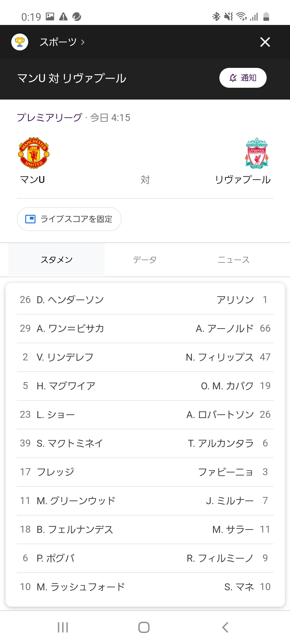Tap the Android back arrow icon
The height and width of the screenshot is (644, 290).
(225, 627)
